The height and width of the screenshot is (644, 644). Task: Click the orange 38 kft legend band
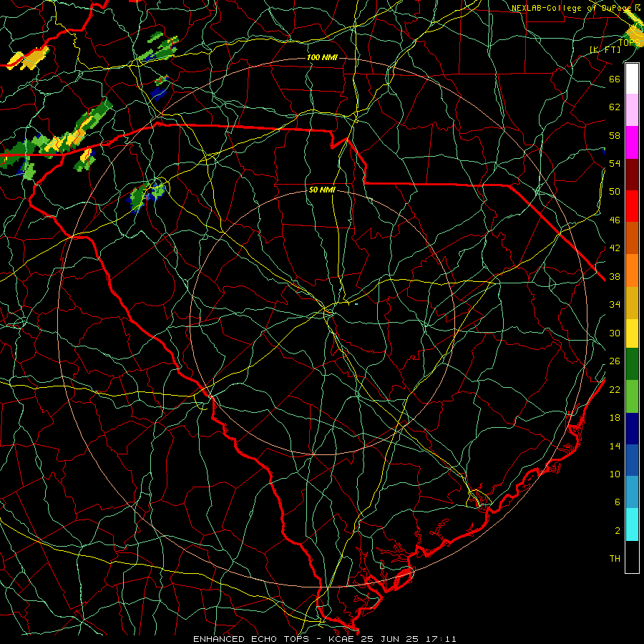[632, 270]
